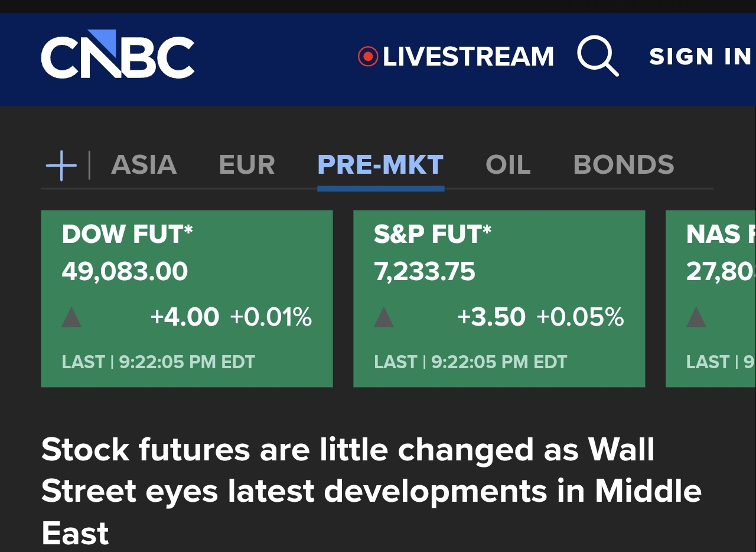Click the S&P futures up-arrow triangle

(384, 317)
